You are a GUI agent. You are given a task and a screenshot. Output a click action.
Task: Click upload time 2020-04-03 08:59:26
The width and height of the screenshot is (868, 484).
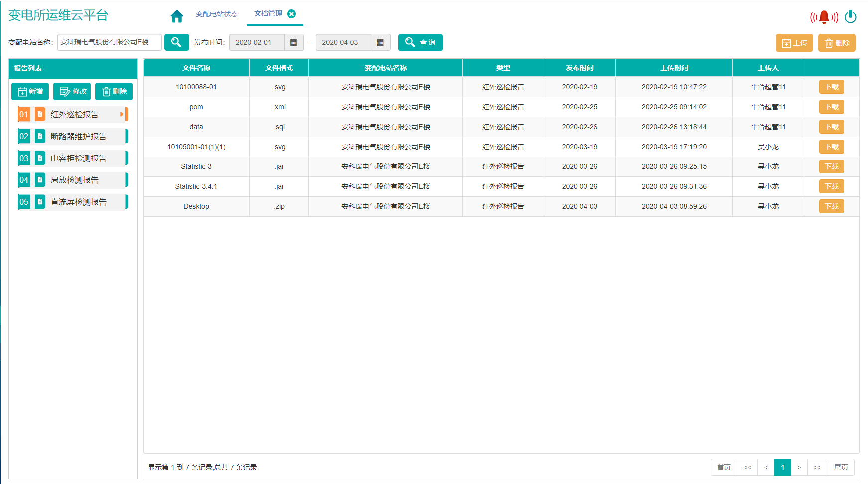[674, 206]
